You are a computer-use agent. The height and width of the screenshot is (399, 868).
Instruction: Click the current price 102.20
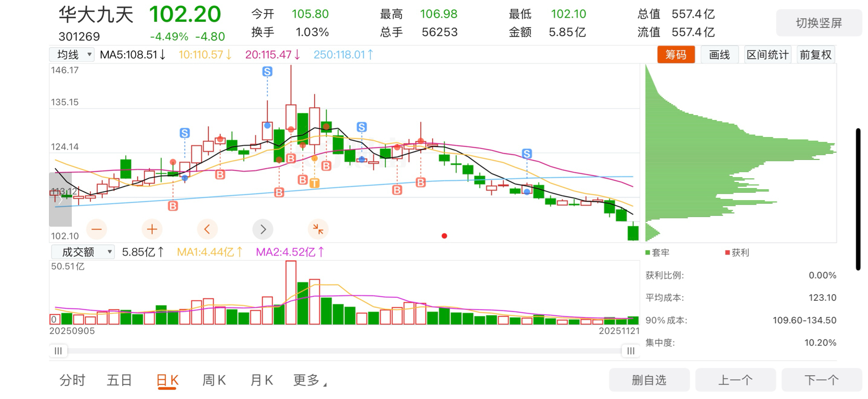185,14
